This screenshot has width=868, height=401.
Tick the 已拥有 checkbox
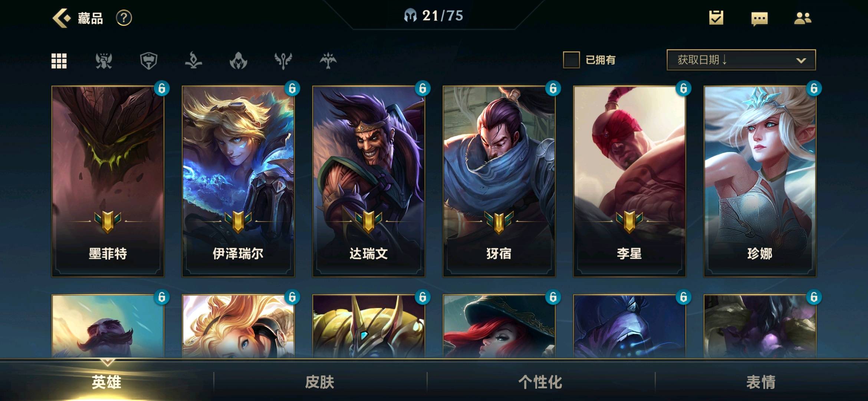point(571,60)
